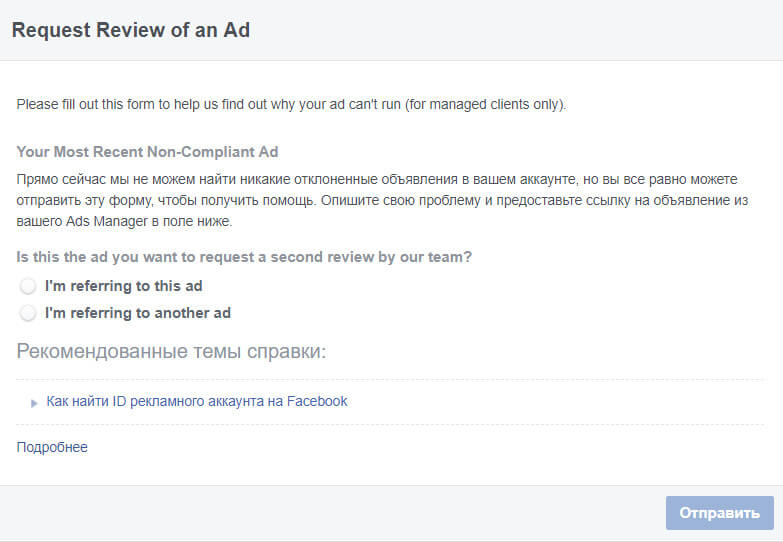The width and height of the screenshot is (783, 542).
Task: Select the "I'm referring to this ad" radio button
Action: click(28, 286)
